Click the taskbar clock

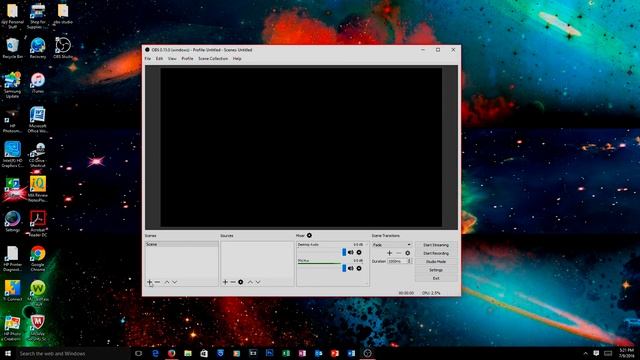point(627,353)
